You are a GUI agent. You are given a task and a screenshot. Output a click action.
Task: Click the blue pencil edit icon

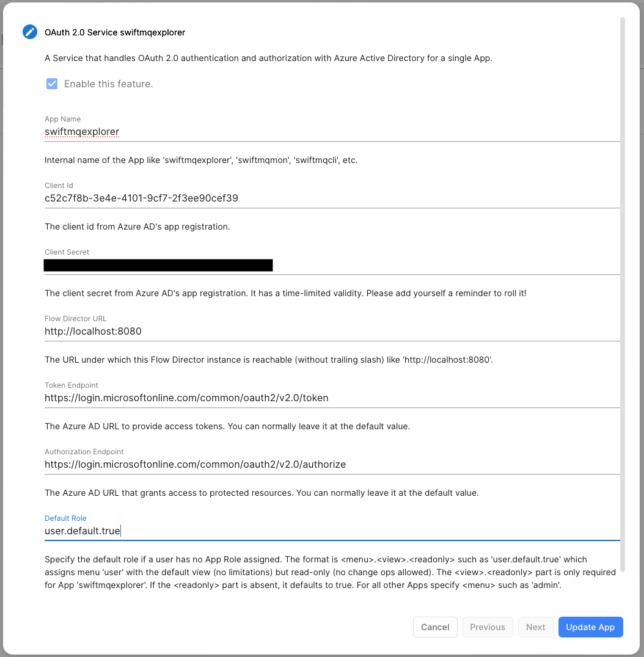click(30, 32)
